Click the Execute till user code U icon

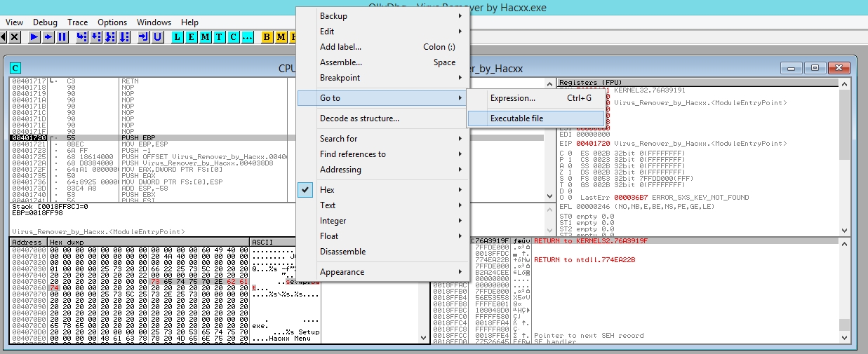157,36
